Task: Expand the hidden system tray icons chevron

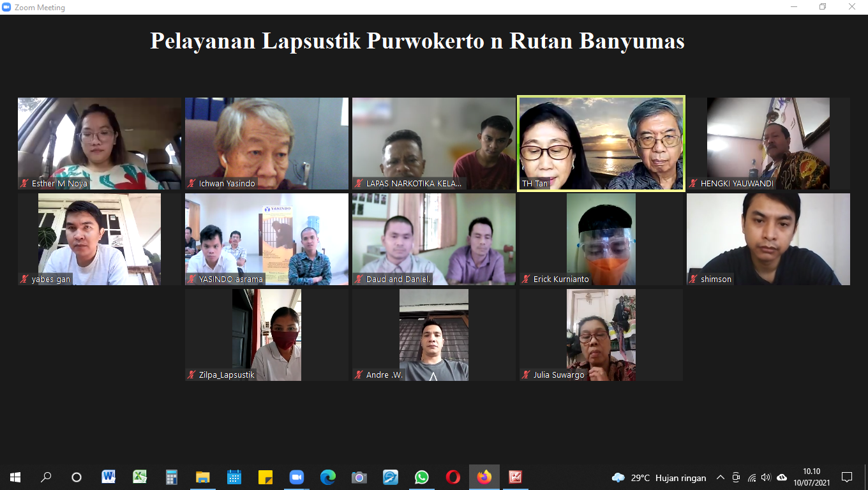Action: click(x=721, y=477)
